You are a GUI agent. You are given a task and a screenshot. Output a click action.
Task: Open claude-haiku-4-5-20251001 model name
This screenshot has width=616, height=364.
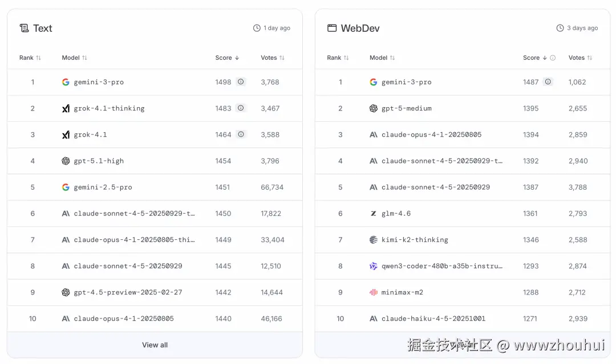433,318
